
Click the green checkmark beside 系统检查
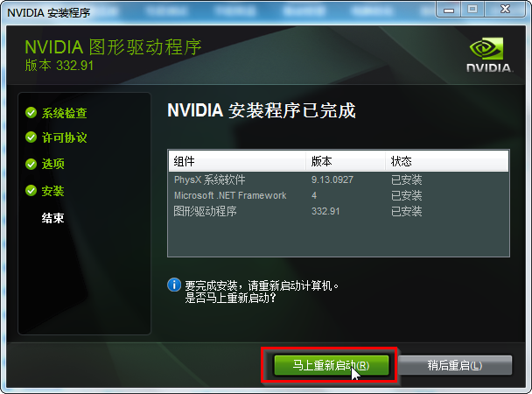[x=31, y=113]
